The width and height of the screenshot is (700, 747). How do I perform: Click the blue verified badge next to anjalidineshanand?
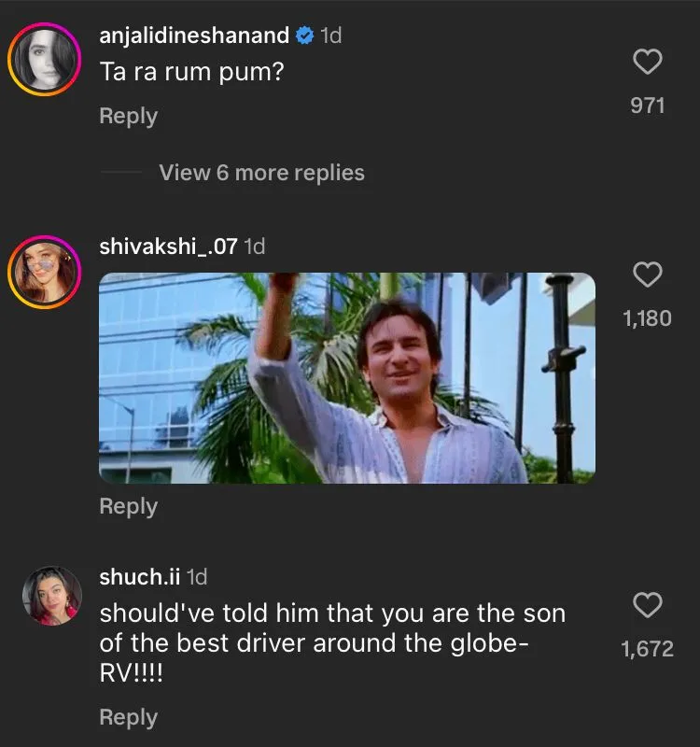pos(304,35)
